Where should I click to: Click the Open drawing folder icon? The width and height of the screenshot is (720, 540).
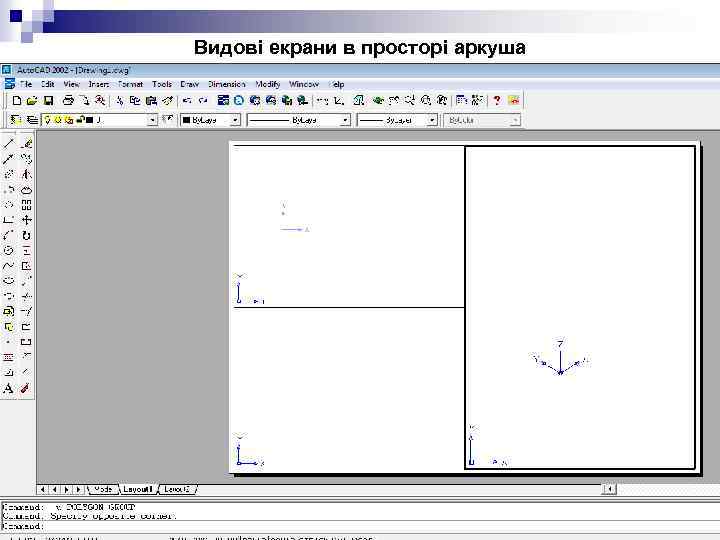click(x=32, y=100)
